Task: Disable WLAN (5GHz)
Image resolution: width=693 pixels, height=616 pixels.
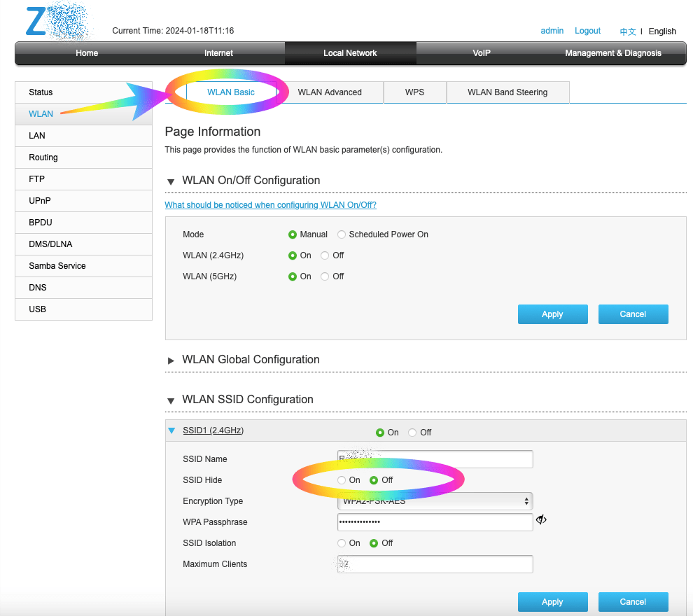Action: click(324, 276)
